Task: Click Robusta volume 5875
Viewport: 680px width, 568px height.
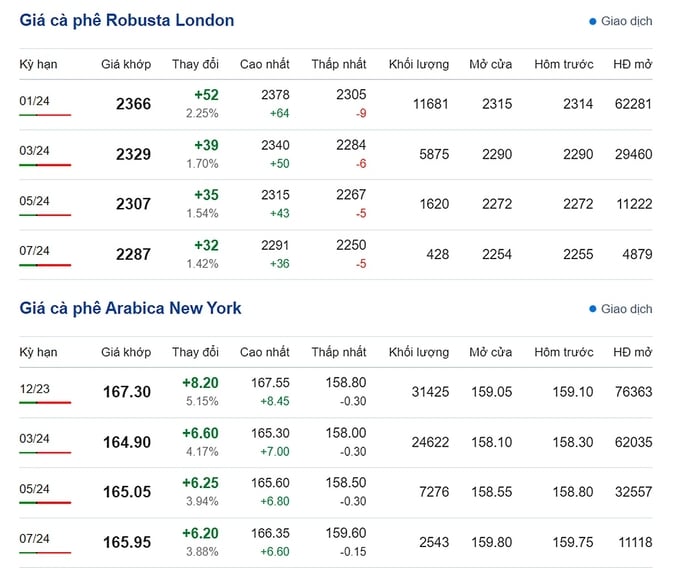Action: [x=434, y=154]
